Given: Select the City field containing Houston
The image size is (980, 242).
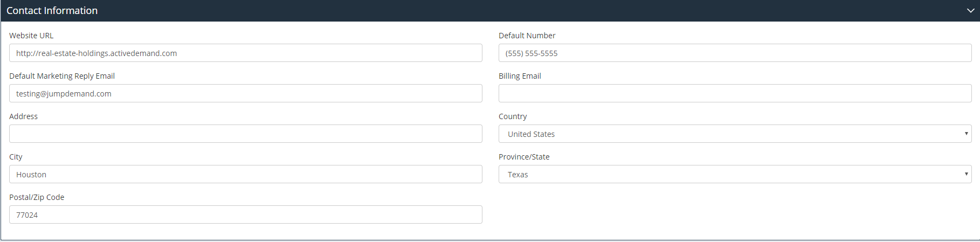Looking at the screenshot, I should pos(245,174).
